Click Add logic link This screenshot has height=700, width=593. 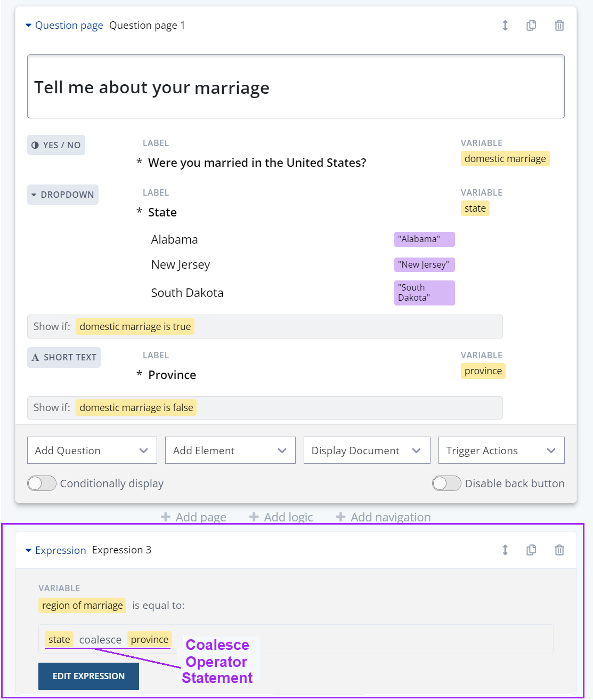(x=281, y=517)
